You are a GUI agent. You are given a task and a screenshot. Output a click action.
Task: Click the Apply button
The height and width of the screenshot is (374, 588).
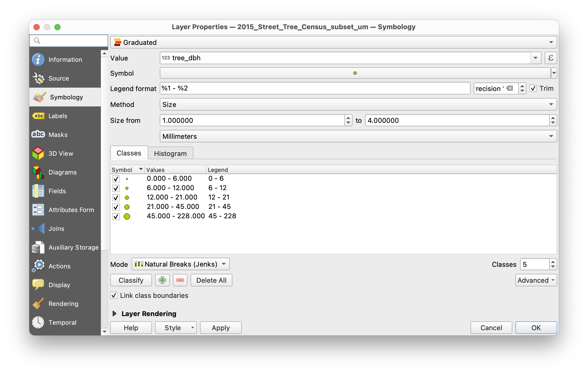(221, 328)
